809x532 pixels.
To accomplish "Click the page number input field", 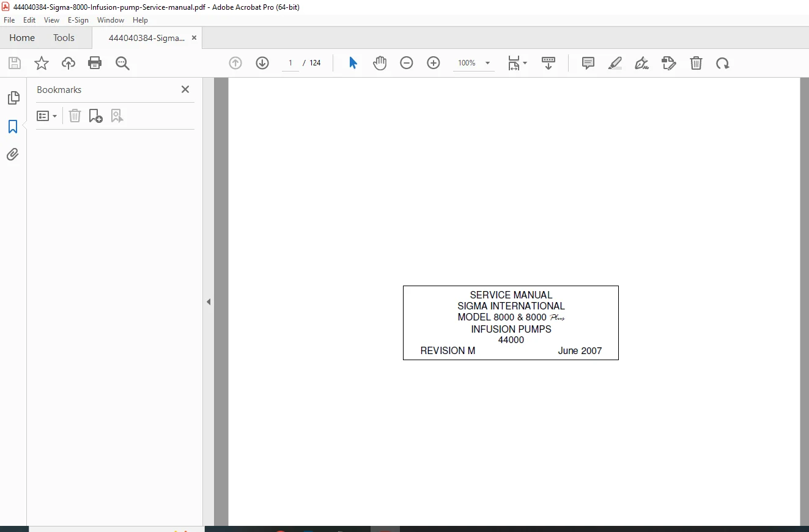I will pos(290,63).
